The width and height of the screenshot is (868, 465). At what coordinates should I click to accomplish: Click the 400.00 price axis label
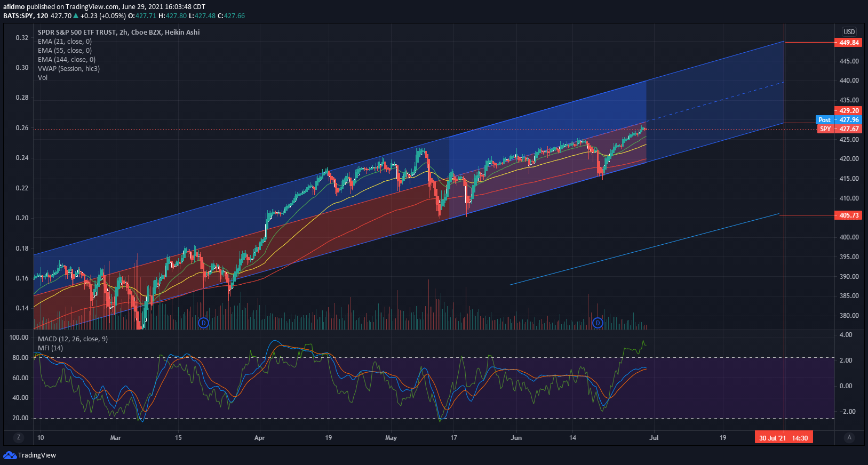pos(849,237)
